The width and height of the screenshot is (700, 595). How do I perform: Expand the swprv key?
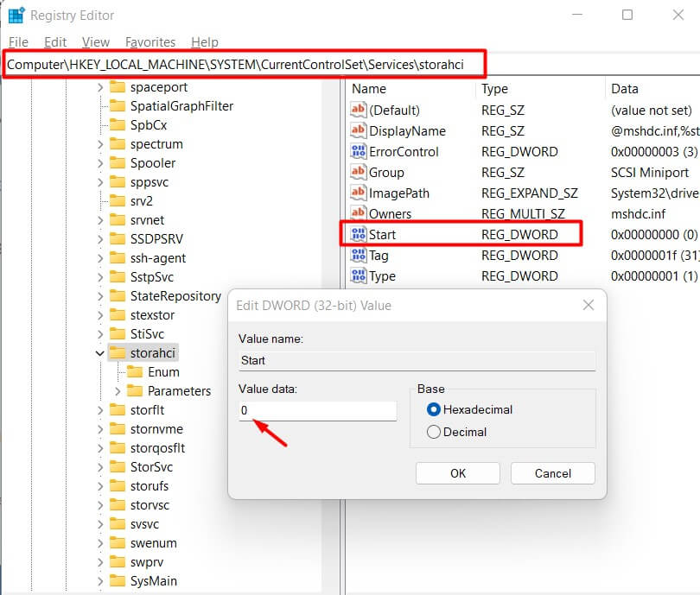[100, 562]
